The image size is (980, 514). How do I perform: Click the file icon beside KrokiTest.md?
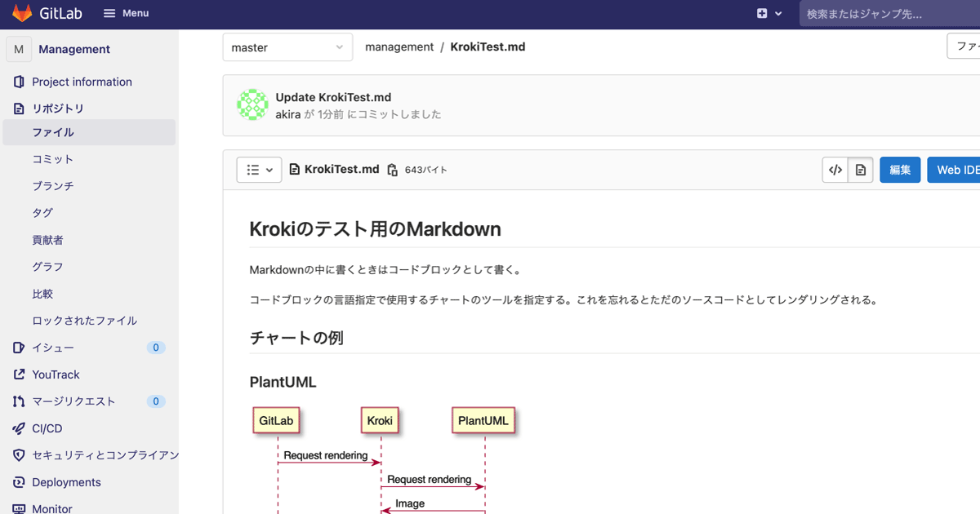(x=295, y=170)
